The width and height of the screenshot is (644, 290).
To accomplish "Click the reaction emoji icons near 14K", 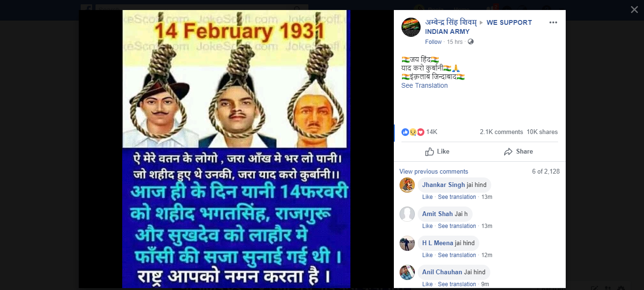I will [x=413, y=132].
